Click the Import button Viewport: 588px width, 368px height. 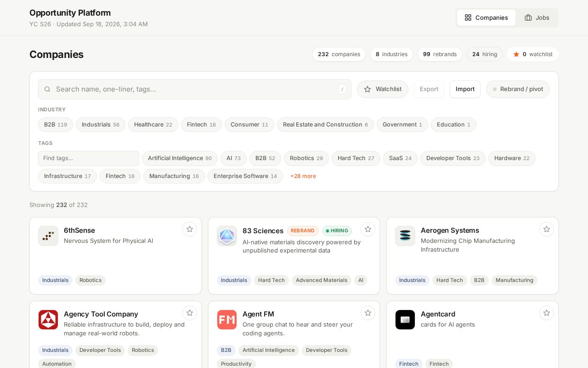[465, 89]
